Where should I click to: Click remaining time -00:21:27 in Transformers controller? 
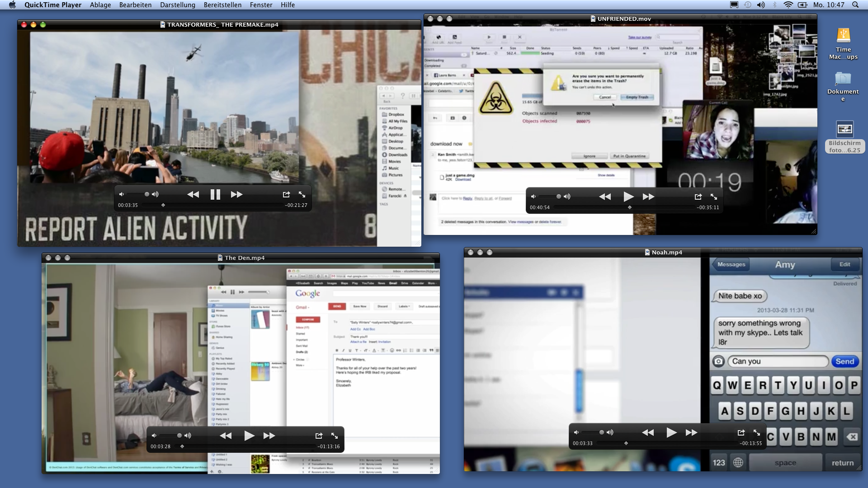[x=296, y=205]
